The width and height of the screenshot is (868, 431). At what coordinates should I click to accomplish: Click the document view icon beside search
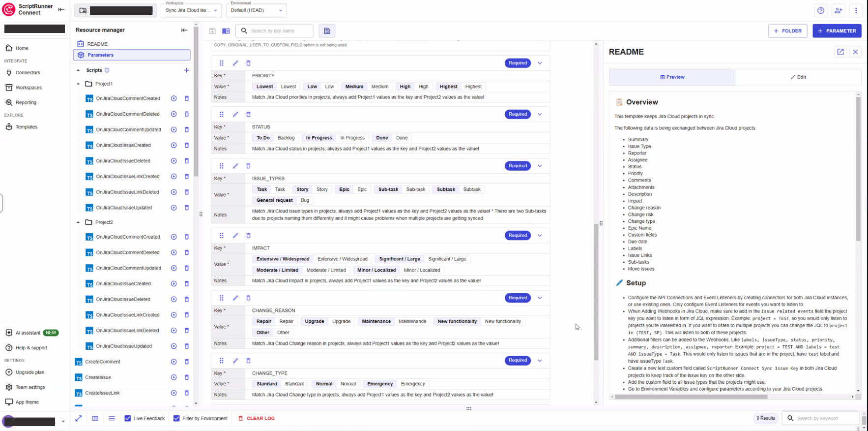327,31
